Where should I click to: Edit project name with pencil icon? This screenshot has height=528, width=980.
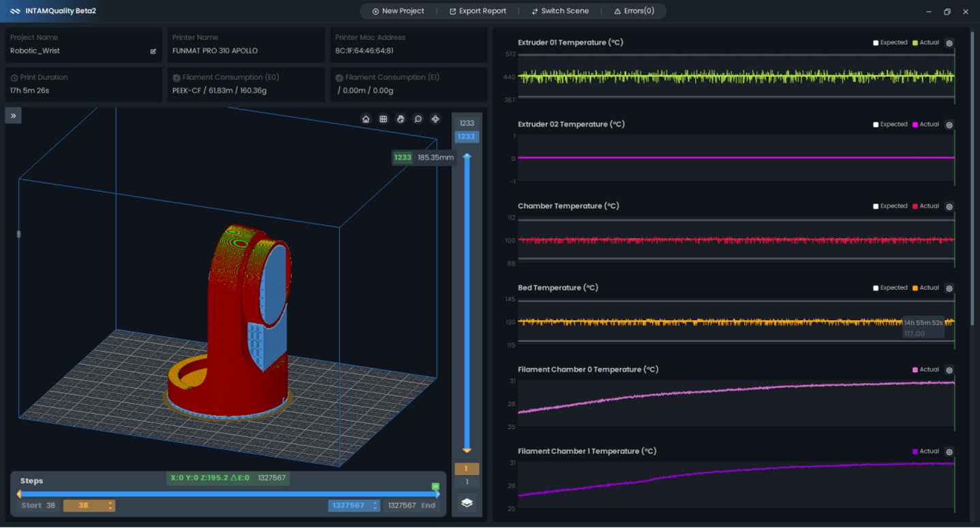pos(153,51)
